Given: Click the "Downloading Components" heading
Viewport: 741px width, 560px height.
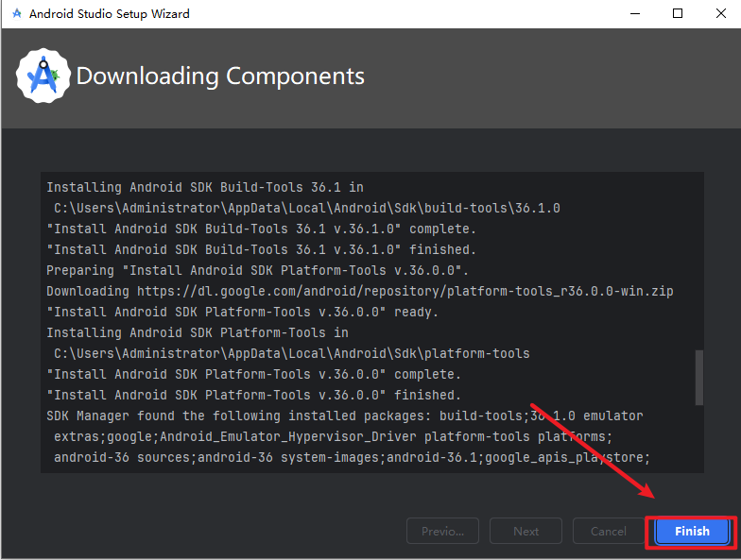Looking at the screenshot, I should 220,76.
